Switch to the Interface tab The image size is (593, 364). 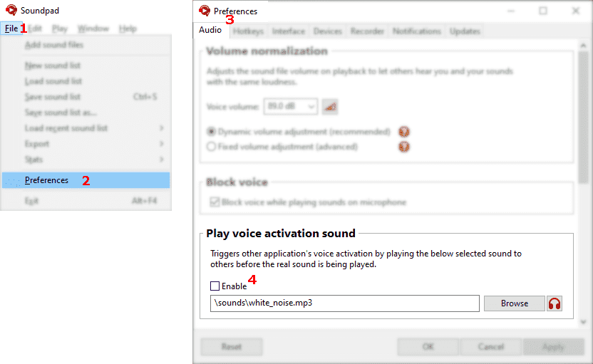tap(289, 31)
